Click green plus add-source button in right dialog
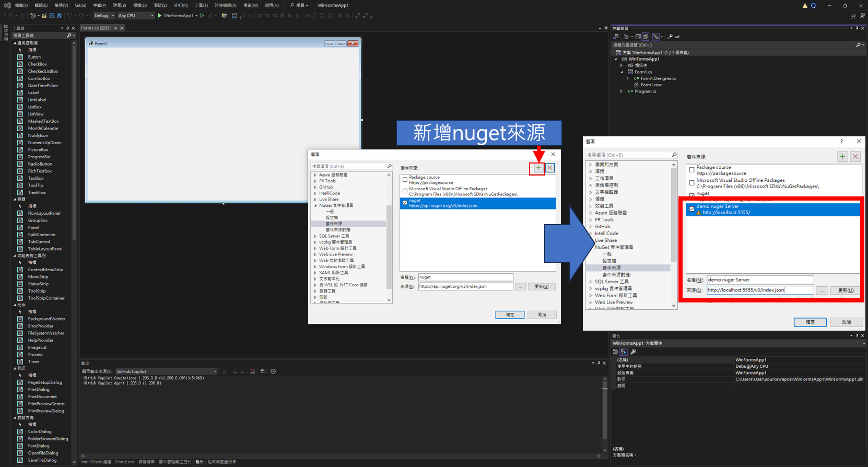This screenshot has height=467, width=868. pyautogui.click(x=842, y=156)
